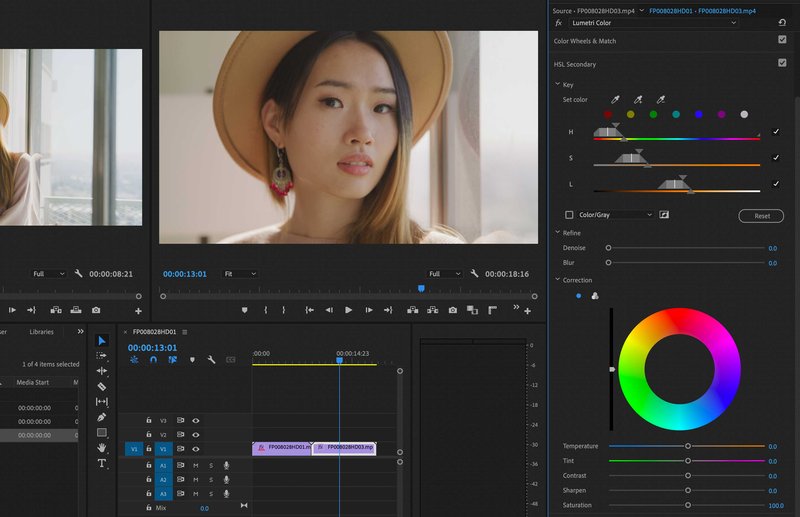Image resolution: width=800 pixels, height=517 pixels.
Task: Open Program monitor Full resolution dropdown
Action: [445, 274]
